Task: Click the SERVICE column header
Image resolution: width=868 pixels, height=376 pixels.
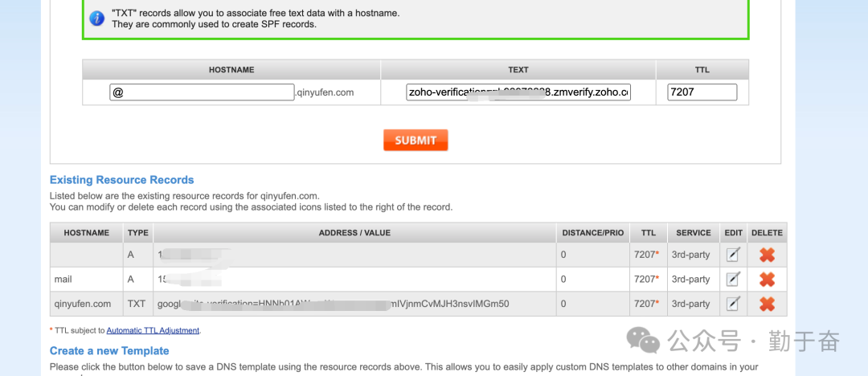Action: [x=693, y=233]
